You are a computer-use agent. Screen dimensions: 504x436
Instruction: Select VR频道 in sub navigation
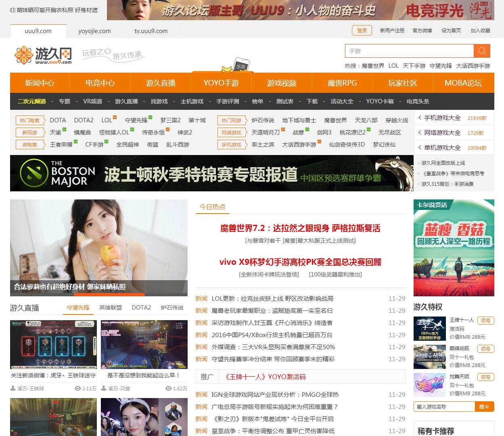point(92,101)
